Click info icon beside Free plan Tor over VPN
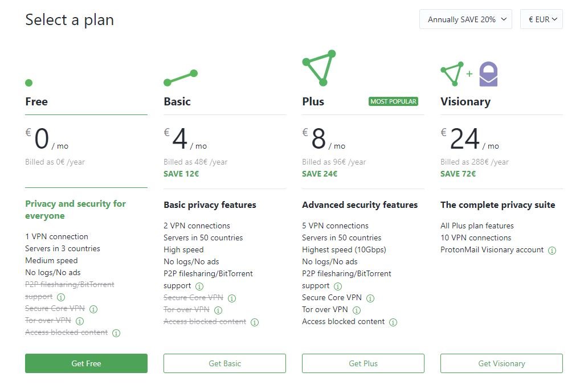The image size is (588, 389). coord(80,321)
